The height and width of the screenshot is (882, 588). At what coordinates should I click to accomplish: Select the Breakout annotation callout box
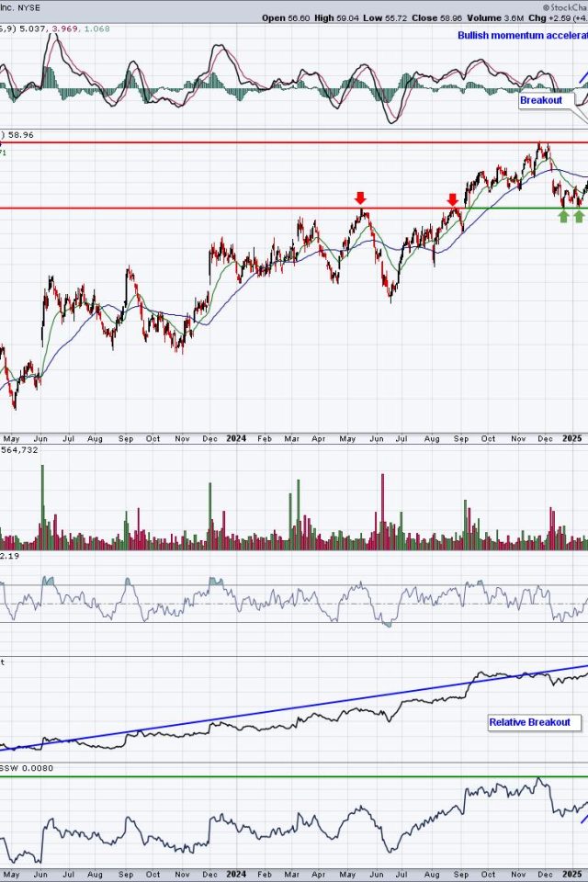point(541,100)
